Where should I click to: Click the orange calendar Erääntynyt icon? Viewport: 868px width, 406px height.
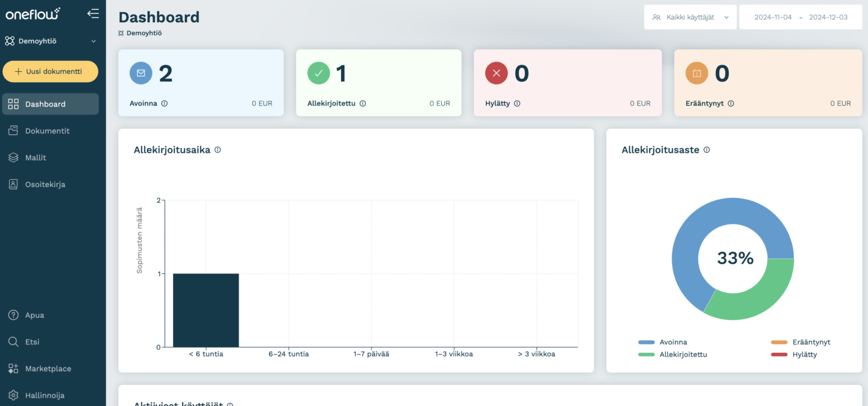tap(697, 73)
